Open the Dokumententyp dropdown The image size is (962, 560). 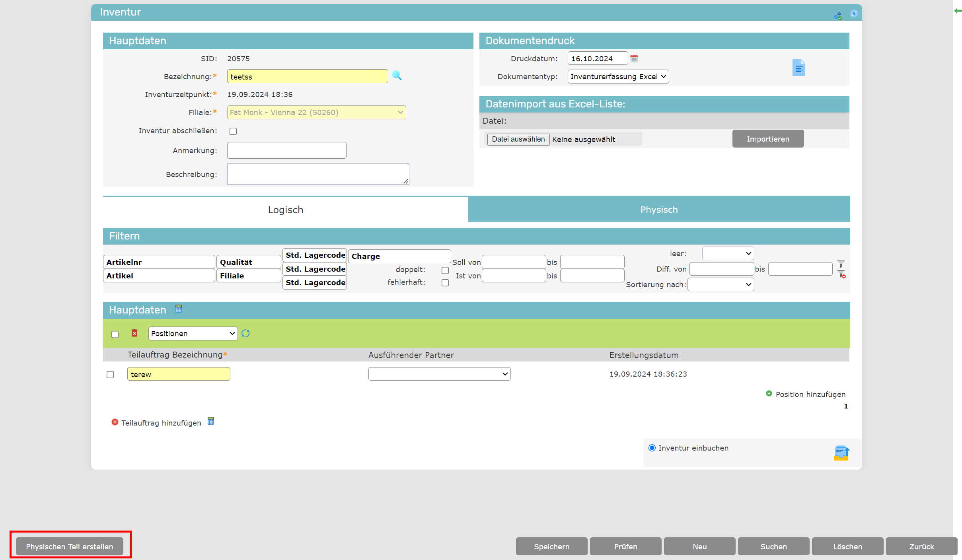[x=618, y=76]
